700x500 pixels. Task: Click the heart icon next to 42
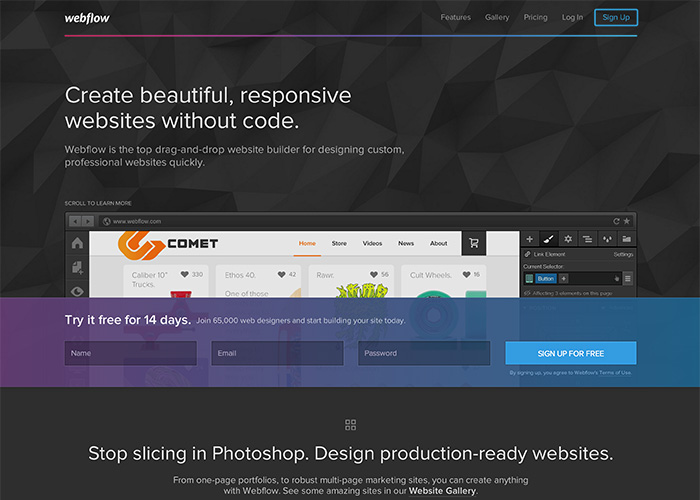[281, 274]
